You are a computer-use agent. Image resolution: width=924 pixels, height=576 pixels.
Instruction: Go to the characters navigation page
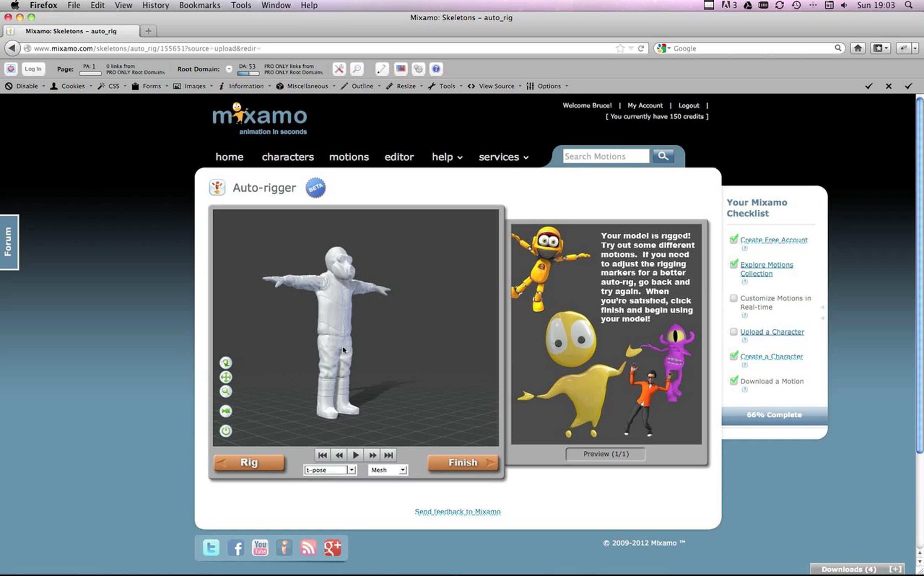tap(288, 157)
